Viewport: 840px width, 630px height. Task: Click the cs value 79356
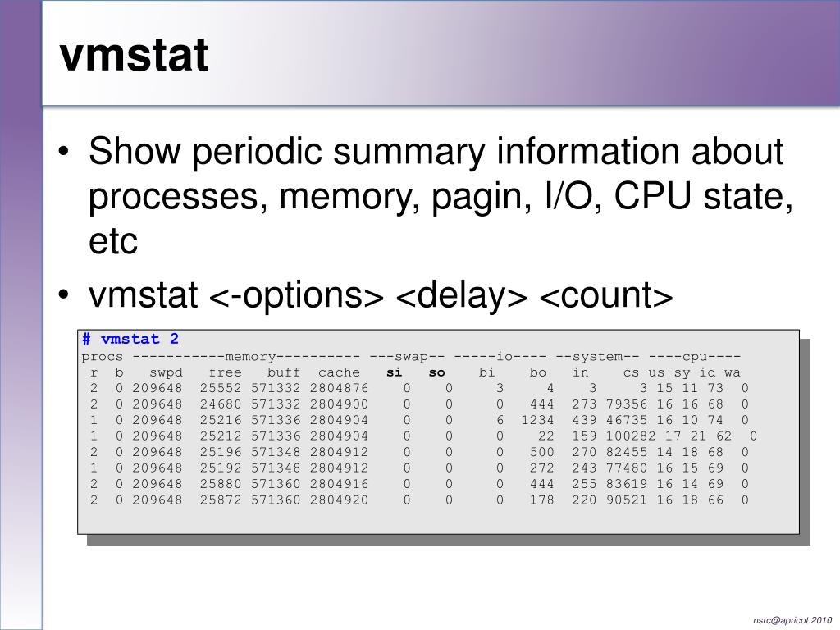tap(626, 404)
